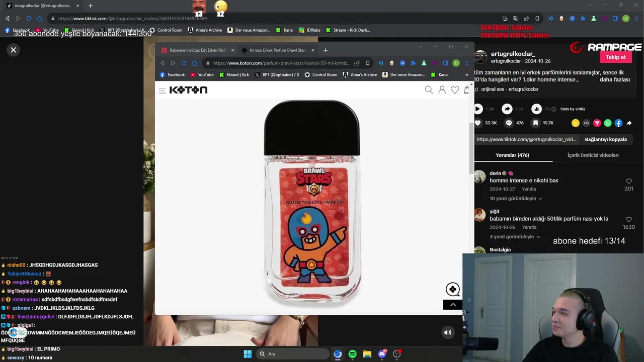
Task: Go forward in Koton window
Action: [x=173, y=63]
